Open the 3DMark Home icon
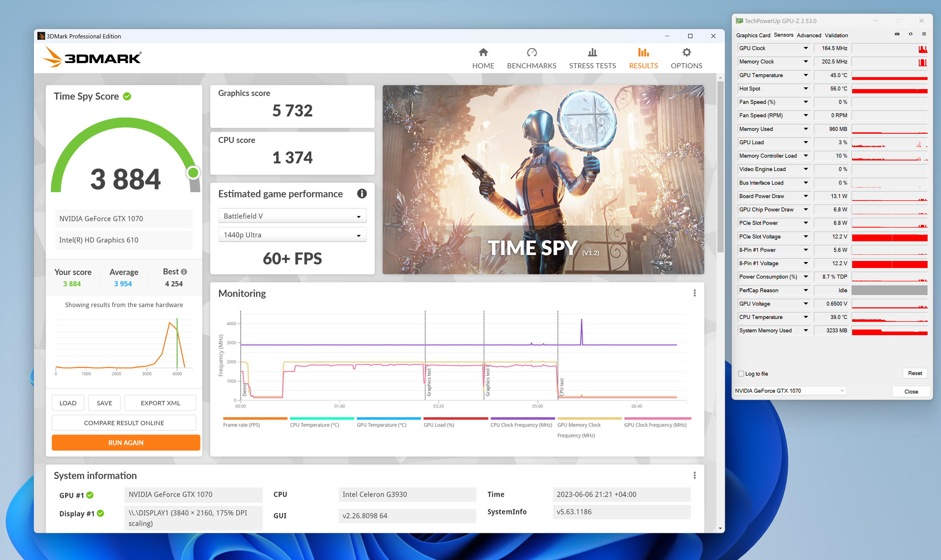 [483, 52]
